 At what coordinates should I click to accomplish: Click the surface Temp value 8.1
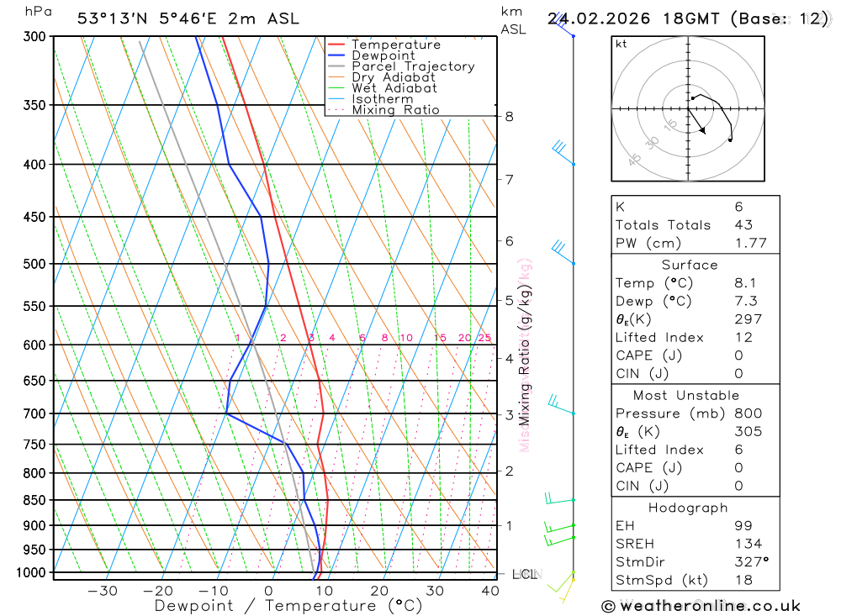[x=745, y=283]
